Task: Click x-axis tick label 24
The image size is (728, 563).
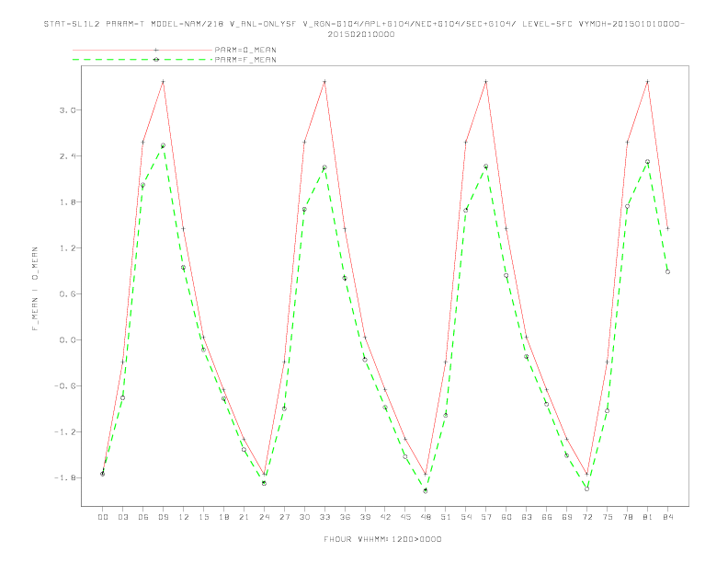Action: point(264,517)
